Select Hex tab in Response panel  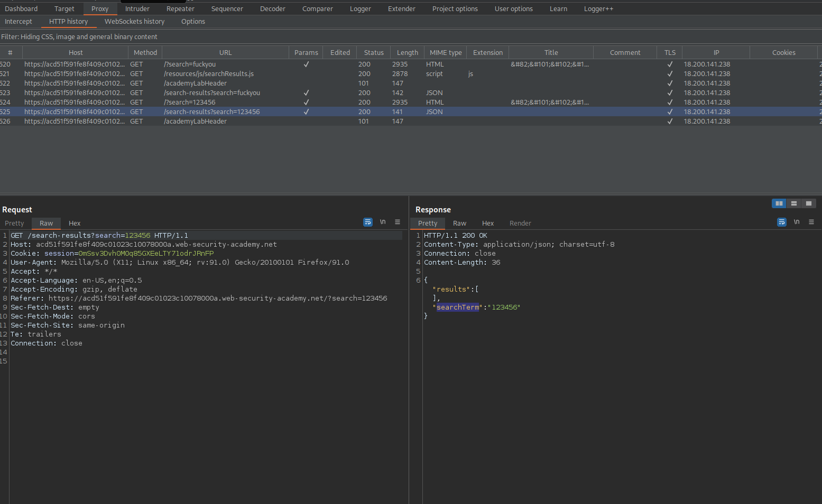(488, 223)
